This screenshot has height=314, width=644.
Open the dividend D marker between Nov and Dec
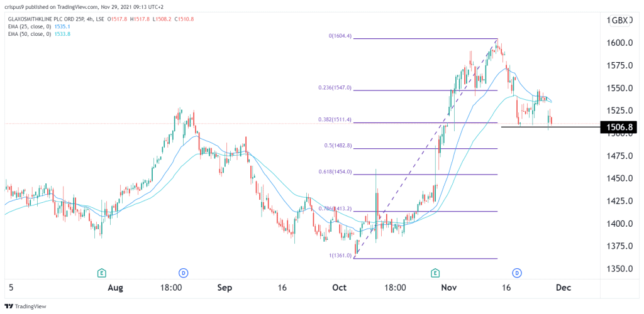pyautogui.click(x=517, y=272)
